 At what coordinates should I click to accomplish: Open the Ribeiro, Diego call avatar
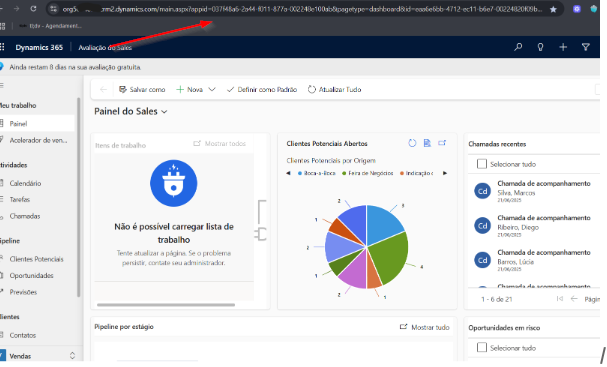[x=482, y=225]
